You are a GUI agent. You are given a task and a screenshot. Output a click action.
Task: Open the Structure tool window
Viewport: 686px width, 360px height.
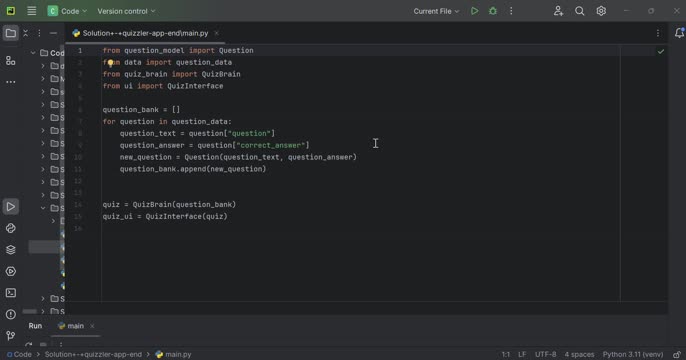click(10, 60)
